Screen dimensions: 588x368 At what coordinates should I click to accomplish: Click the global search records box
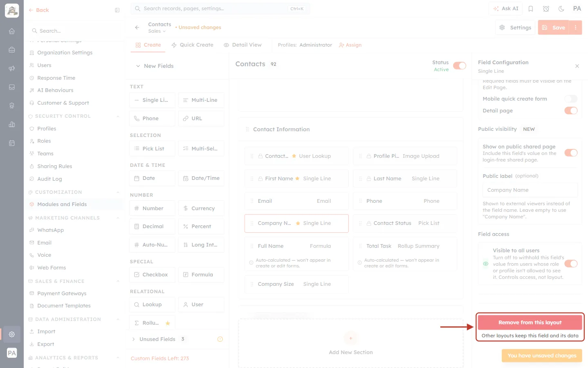220,9
